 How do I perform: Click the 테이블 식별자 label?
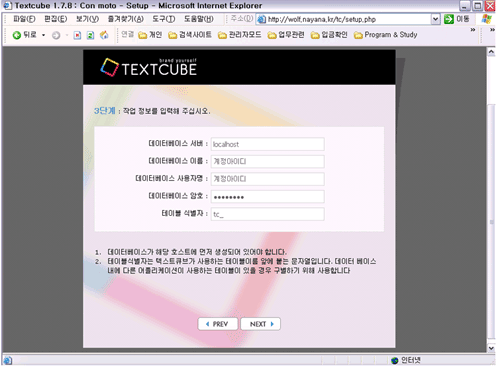pyautogui.click(x=185, y=213)
